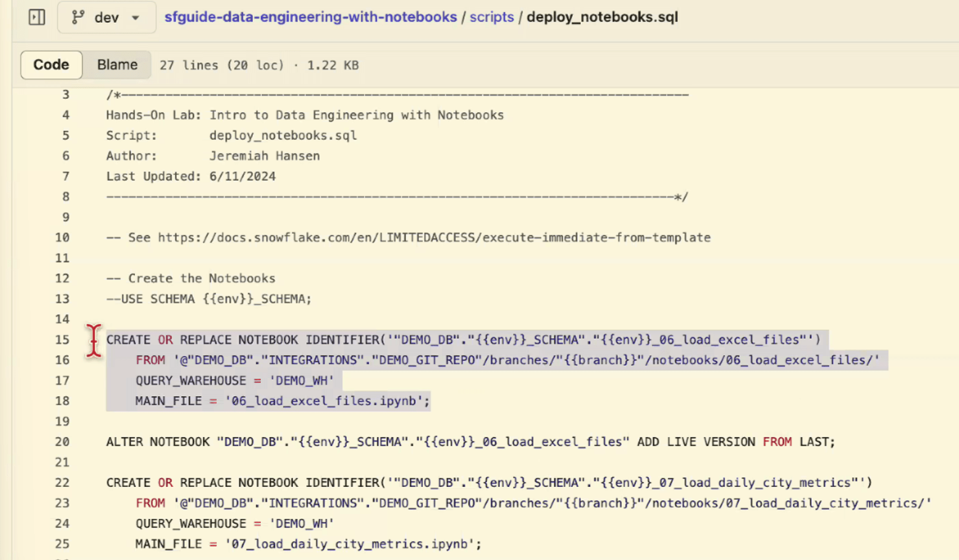Select line number 13
This screenshot has height=560, width=959.
coord(62,299)
